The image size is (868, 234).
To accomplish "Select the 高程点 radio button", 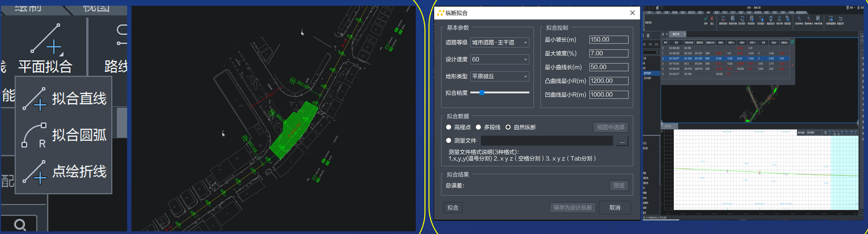I will click(449, 127).
